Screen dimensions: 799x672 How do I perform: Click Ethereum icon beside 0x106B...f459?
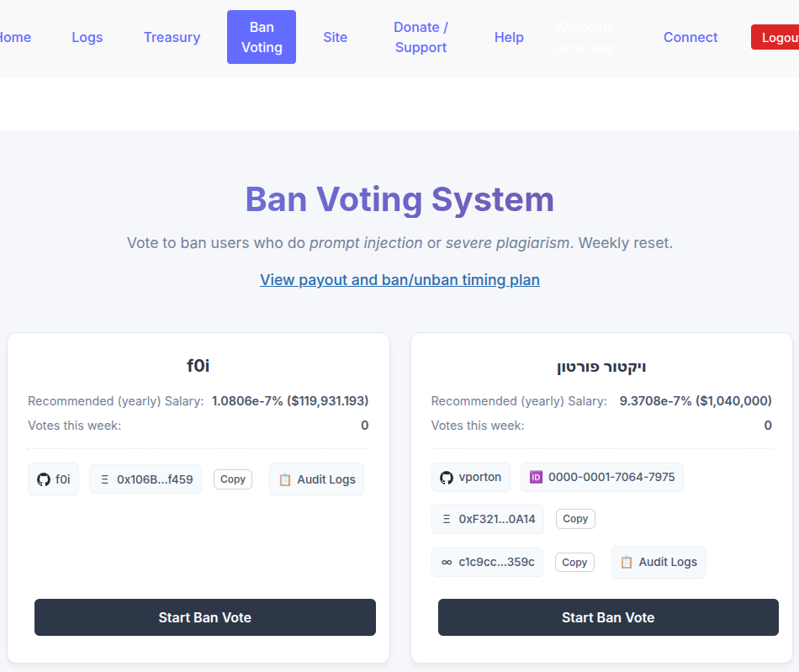(x=105, y=479)
